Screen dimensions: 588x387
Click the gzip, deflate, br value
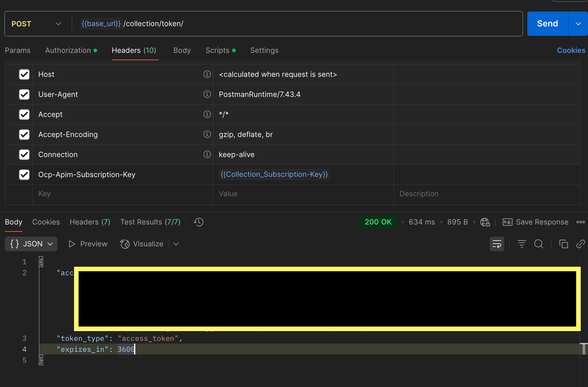246,135
